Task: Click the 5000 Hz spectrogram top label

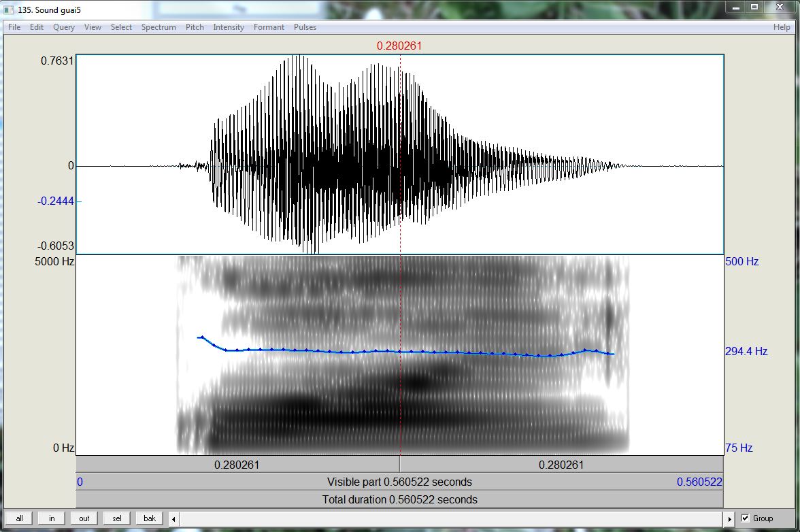Action: (x=54, y=261)
